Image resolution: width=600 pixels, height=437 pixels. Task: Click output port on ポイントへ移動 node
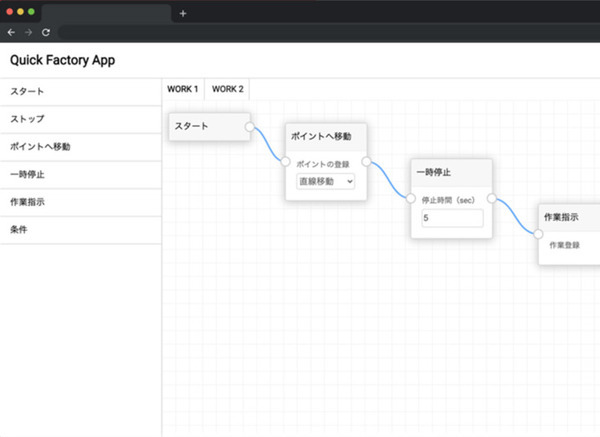pyautogui.click(x=366, y=161)
